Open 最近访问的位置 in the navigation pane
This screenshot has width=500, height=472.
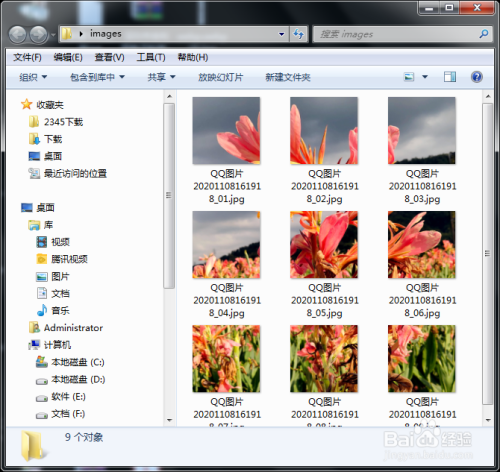click(x=68, y=173)
